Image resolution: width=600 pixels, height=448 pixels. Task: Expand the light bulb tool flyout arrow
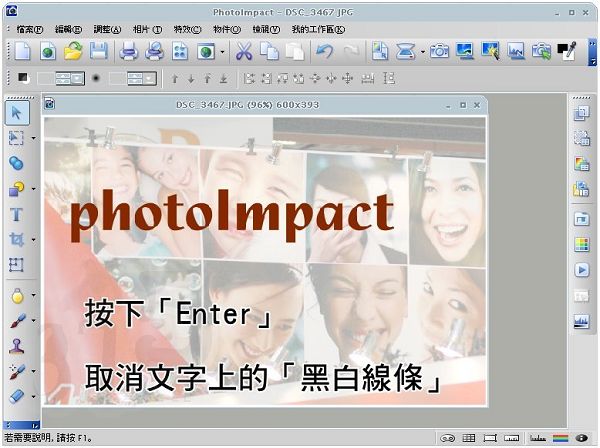pyautogui.click(x=34, y=295)
